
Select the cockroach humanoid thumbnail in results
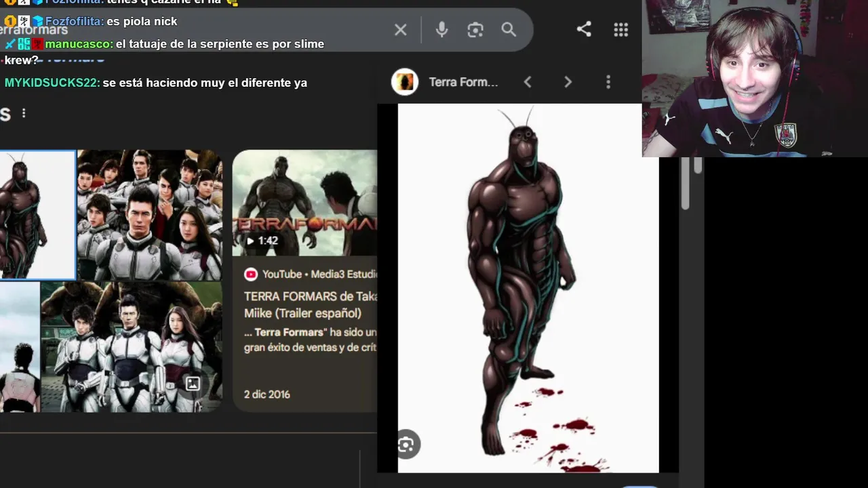[x=37, y=215]
